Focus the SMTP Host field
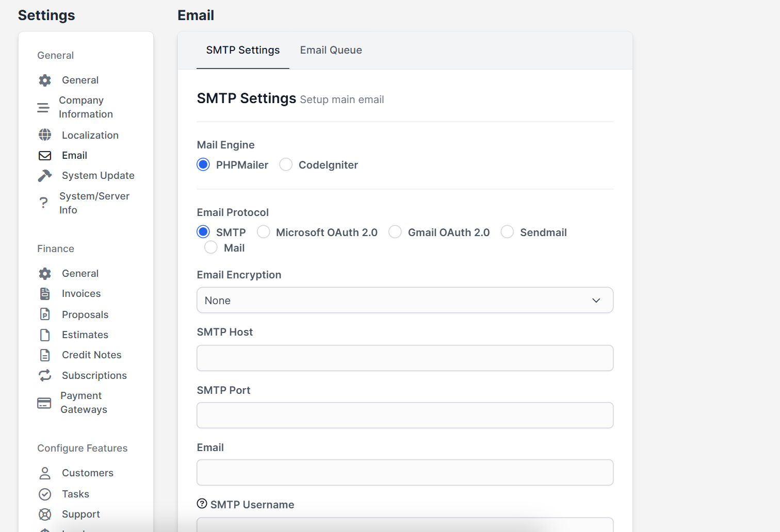The width and height of the screenshot is (780, 532). (405, 358)
